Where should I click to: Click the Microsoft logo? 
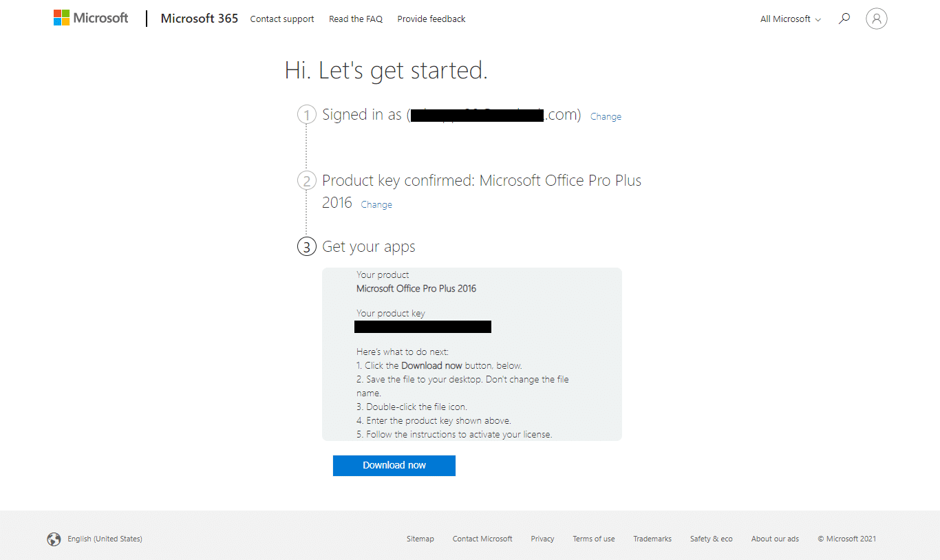tap(91, 18)
